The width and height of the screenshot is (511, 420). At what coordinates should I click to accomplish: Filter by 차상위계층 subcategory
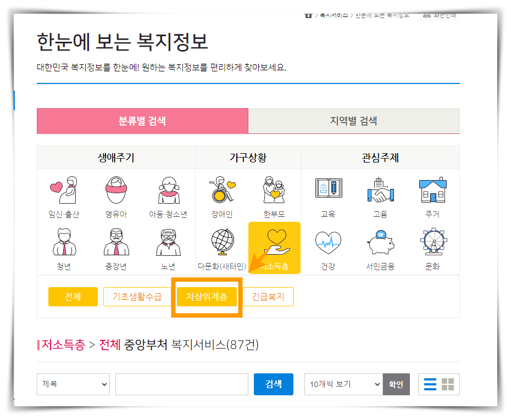click(x=207, y=296)
